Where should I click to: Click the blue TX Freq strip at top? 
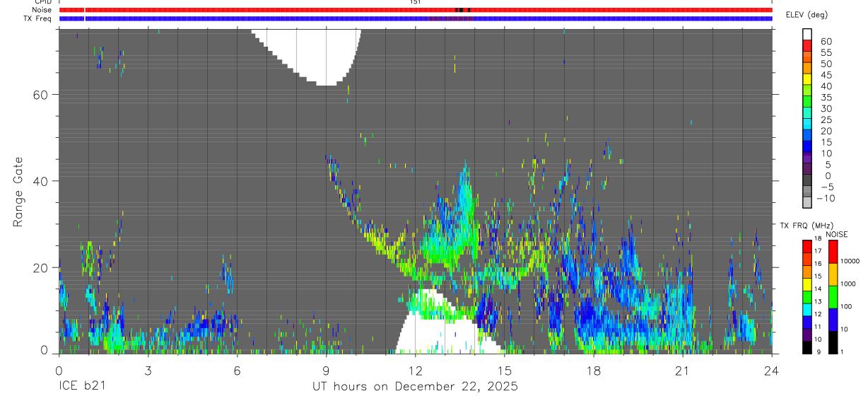416,18
